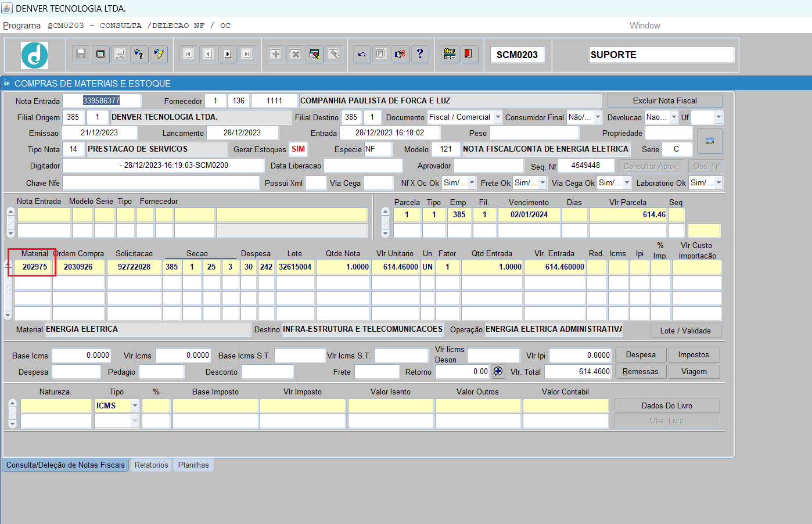Viewport: 812px width, 524px height.
Task: Click the undo arrow toolbar icon
Action: click(x=362, y=54)
